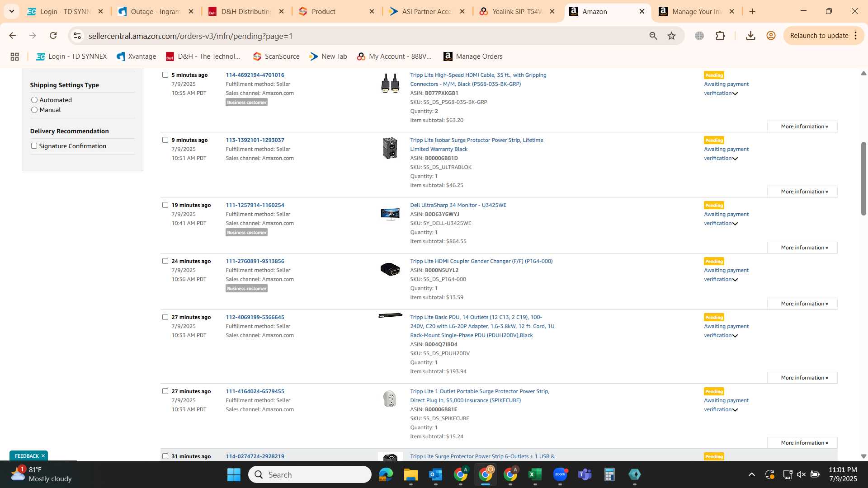Check the order 113-1392101-1293037 checkbox
The image size is (868, 488).
[165, 140]
